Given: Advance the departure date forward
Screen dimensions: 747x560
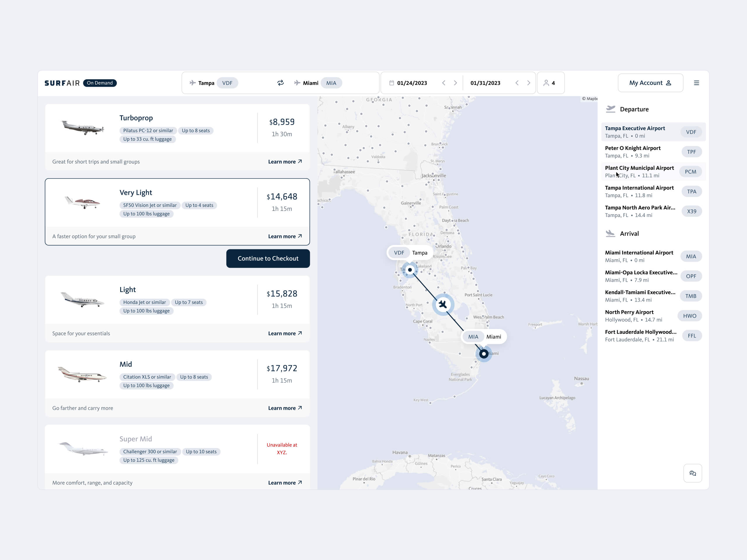Looking at the screenshot, I should click(x=455, y=83).
